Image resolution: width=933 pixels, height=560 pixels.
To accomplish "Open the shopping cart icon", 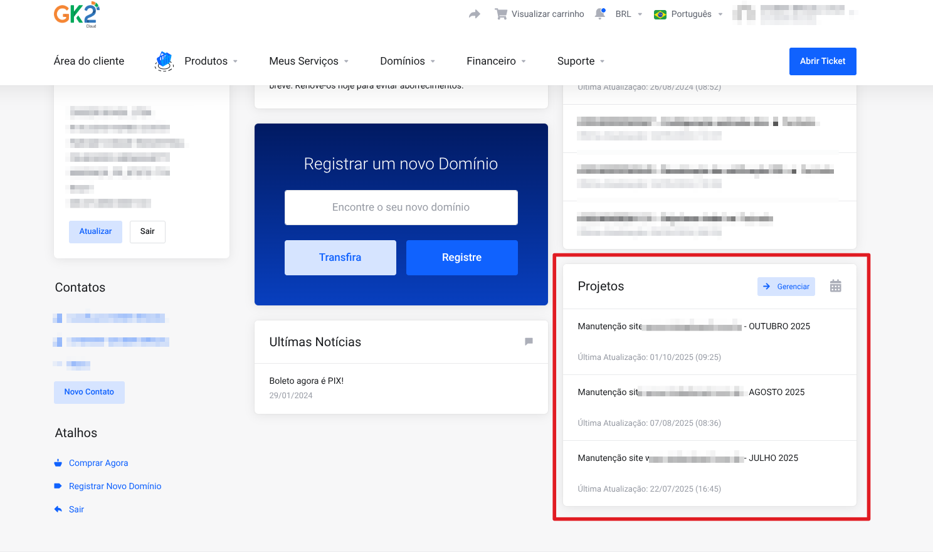I will pos(501,14).
